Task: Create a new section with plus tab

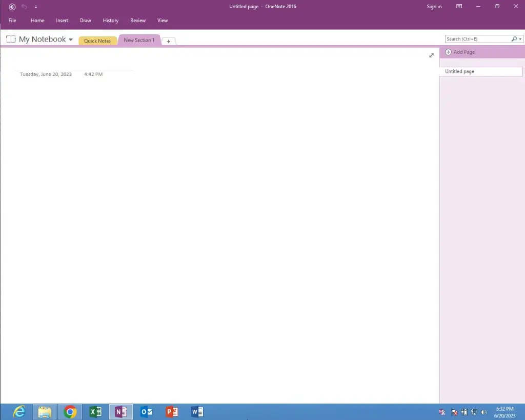Action: pos(169,41)
